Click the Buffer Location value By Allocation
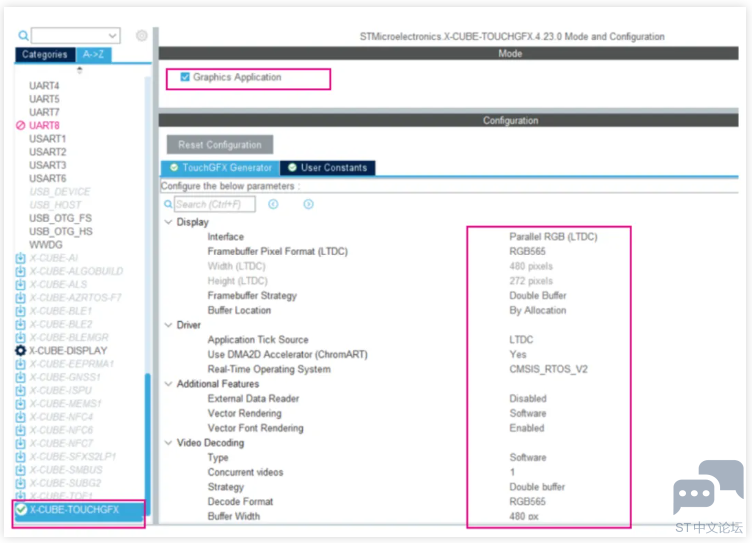This screenshot has width=752, height=543. (538, 310)
